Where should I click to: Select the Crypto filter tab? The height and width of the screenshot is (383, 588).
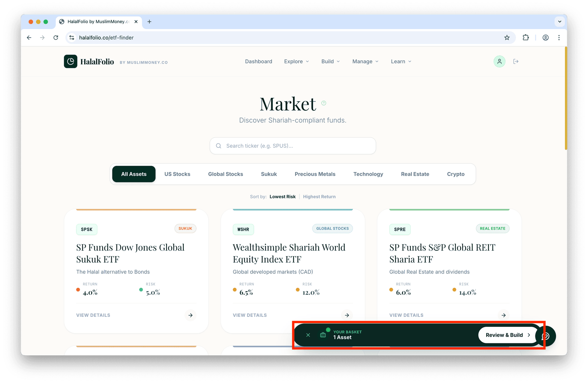[456, 174]
